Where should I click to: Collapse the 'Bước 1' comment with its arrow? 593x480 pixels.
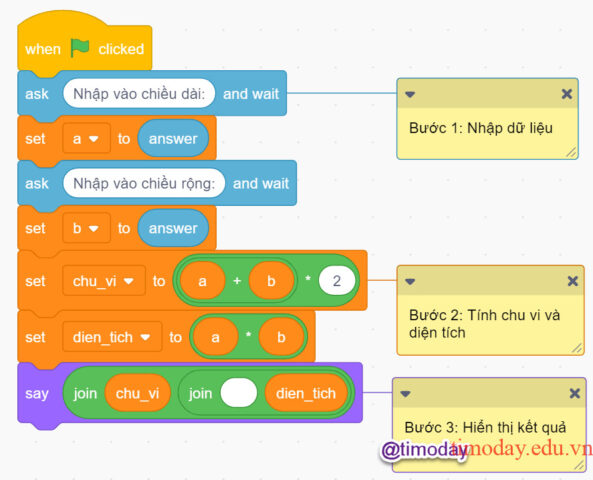410,94
